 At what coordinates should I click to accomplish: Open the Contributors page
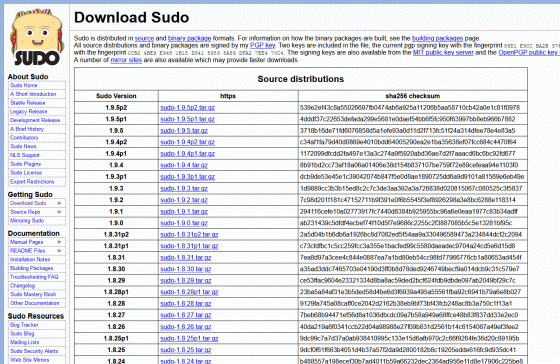[x=24, y=138]
